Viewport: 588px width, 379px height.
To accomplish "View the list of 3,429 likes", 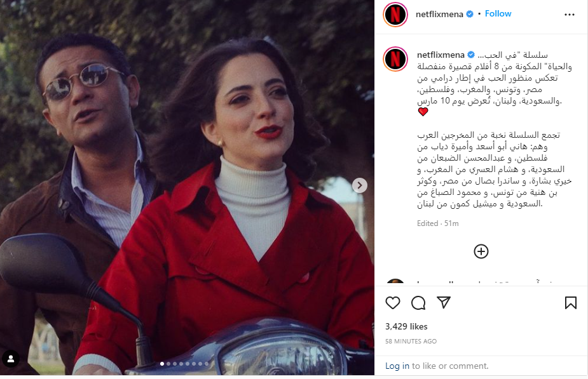I will tap(406, 326).
